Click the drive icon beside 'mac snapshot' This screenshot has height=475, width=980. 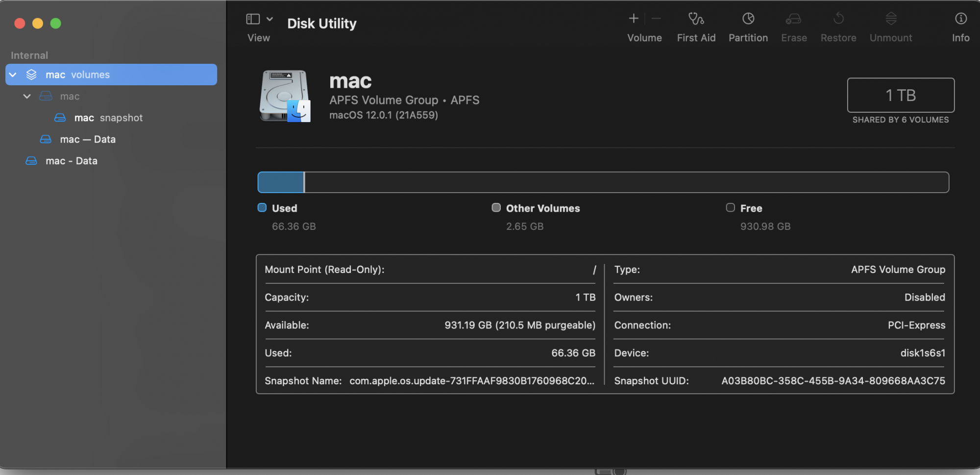point(60,118)
